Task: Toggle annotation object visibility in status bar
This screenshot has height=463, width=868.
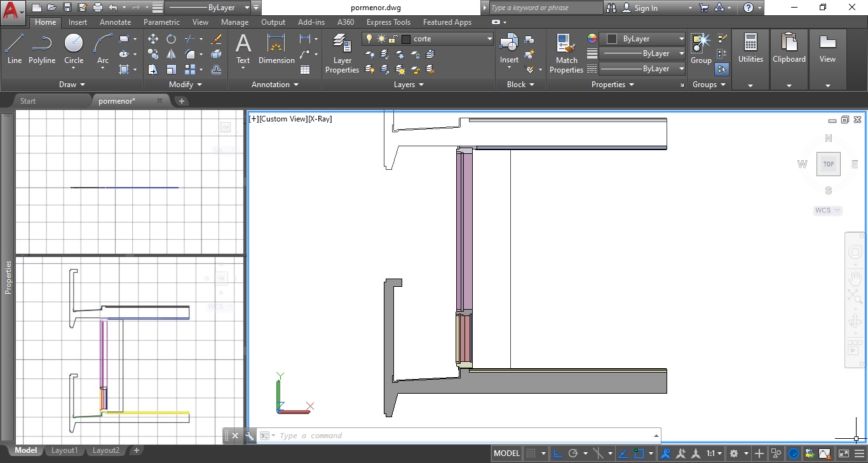Action: [x=665, y=453]
